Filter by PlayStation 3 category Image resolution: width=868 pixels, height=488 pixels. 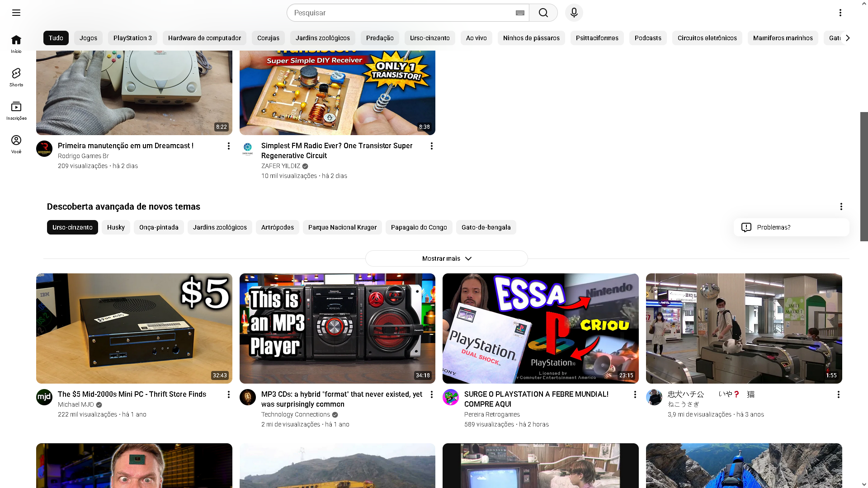(132, 38)
